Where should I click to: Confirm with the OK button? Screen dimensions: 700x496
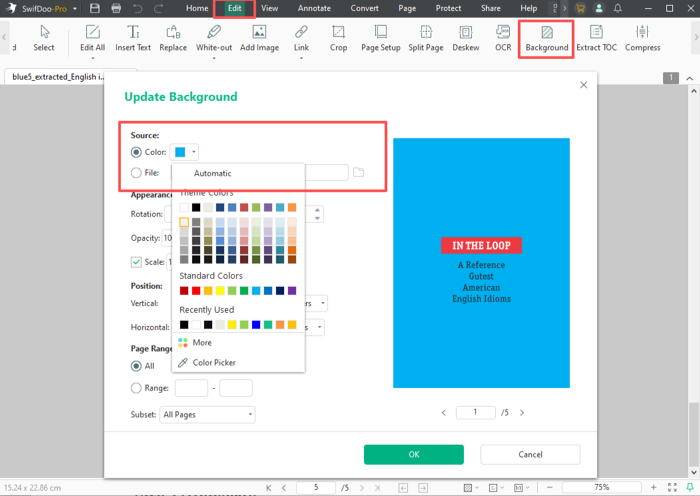click(x=413, y=454)
